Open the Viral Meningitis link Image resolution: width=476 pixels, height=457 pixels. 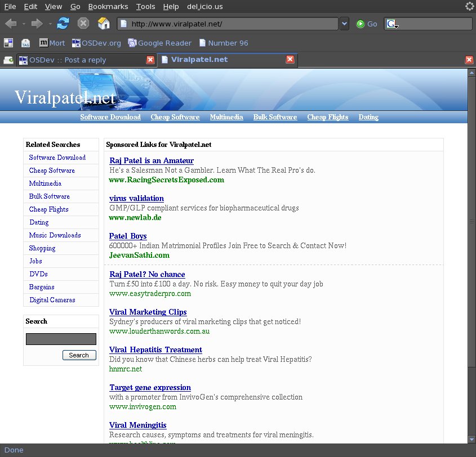138,425
